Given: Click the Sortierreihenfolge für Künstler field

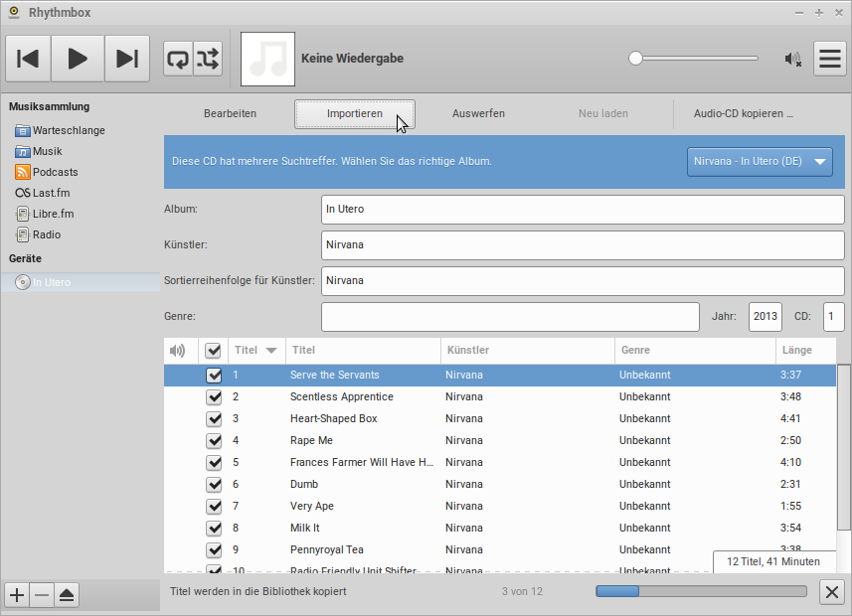Looking at the screenshot, I should tap(583, 281).
